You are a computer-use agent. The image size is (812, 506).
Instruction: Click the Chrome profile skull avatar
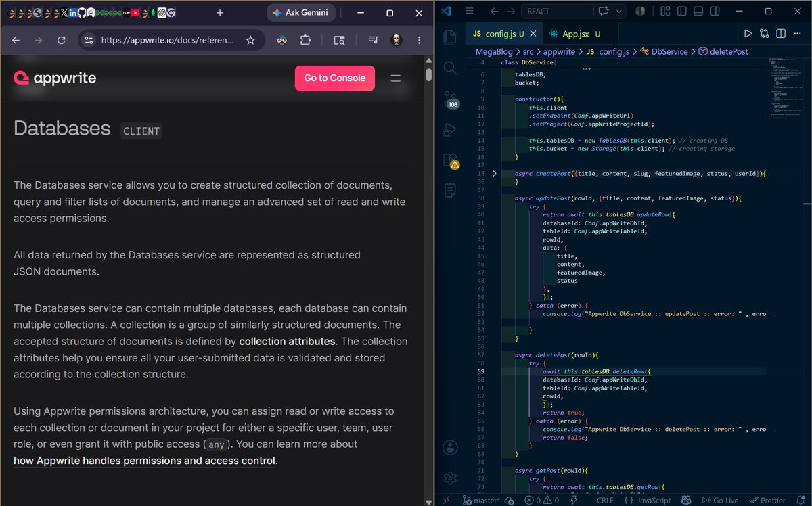(397, 41)
